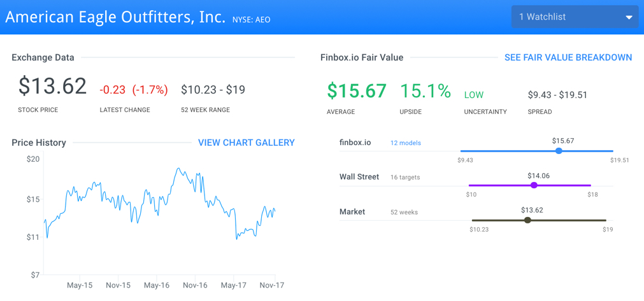Click the blue finbox.io $15.67 slider dot
The width and height of the screenshot is (644, 301).
click(x=559, y=150)
